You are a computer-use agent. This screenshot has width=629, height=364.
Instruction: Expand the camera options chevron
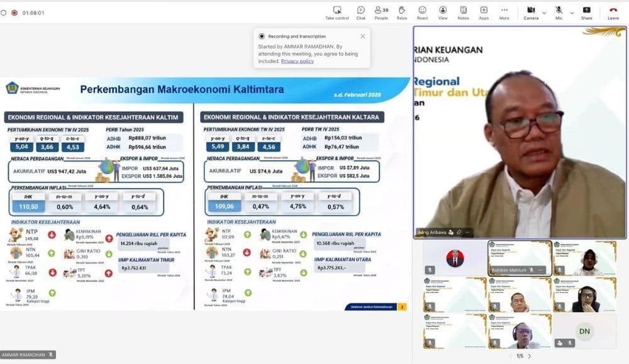544,13
